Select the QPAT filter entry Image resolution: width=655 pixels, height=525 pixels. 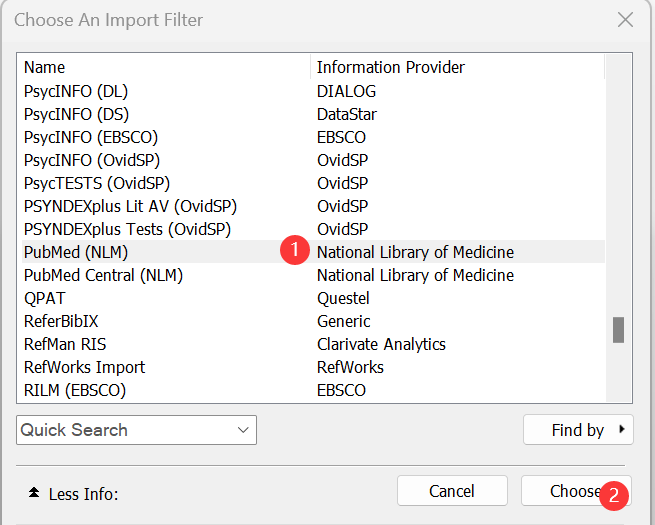pyautogui.click(x=44, y=298)
